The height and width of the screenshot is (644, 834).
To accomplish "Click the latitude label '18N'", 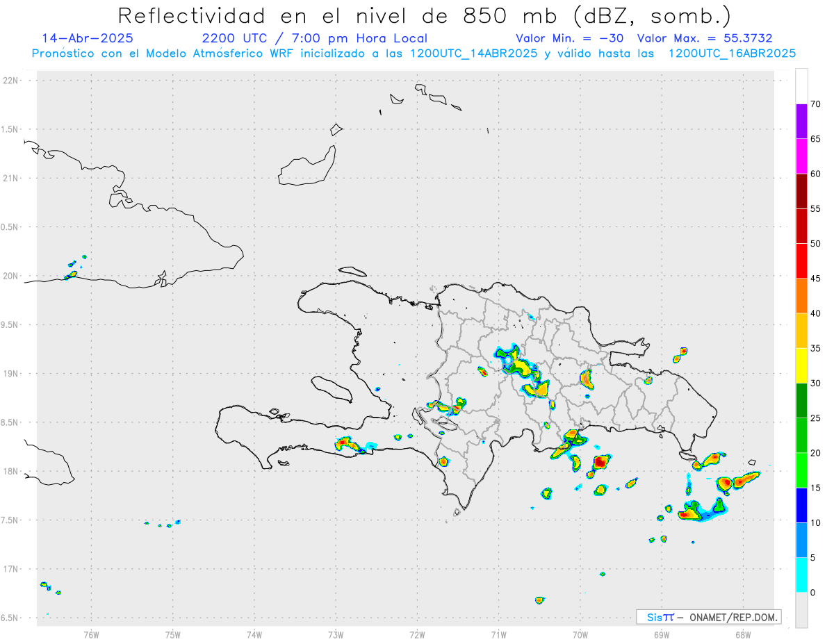I will click(10, 472).
